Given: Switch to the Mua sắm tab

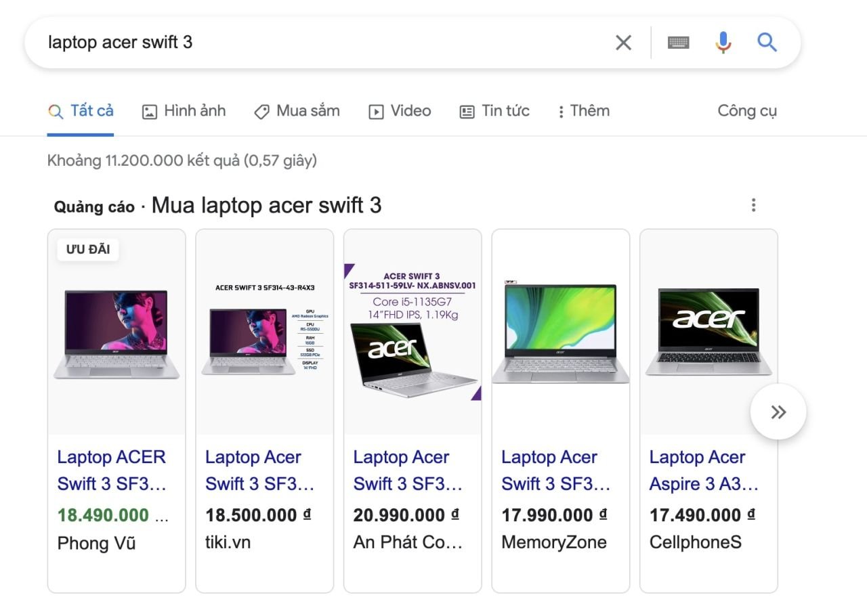Looking at the screenshot, I should pyautogui.click(x=297, y=111).
